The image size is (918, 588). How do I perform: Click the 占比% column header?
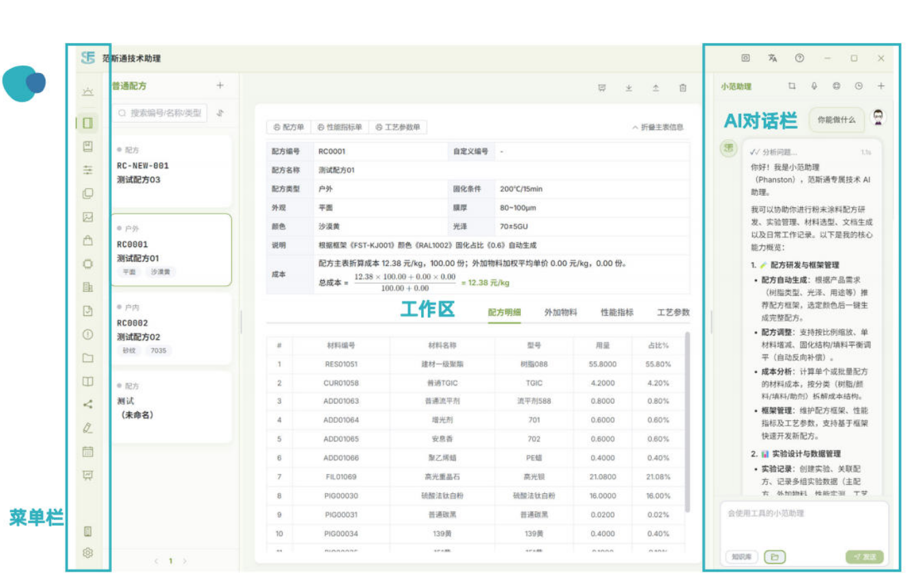click(x=658, y=346)
